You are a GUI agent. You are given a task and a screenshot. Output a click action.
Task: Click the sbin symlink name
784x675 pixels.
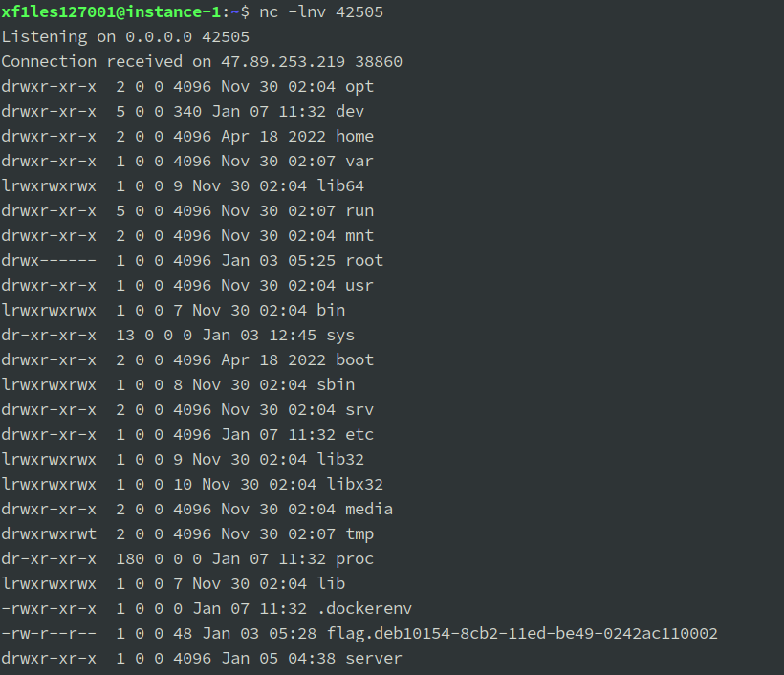click(x=336, y=384)
